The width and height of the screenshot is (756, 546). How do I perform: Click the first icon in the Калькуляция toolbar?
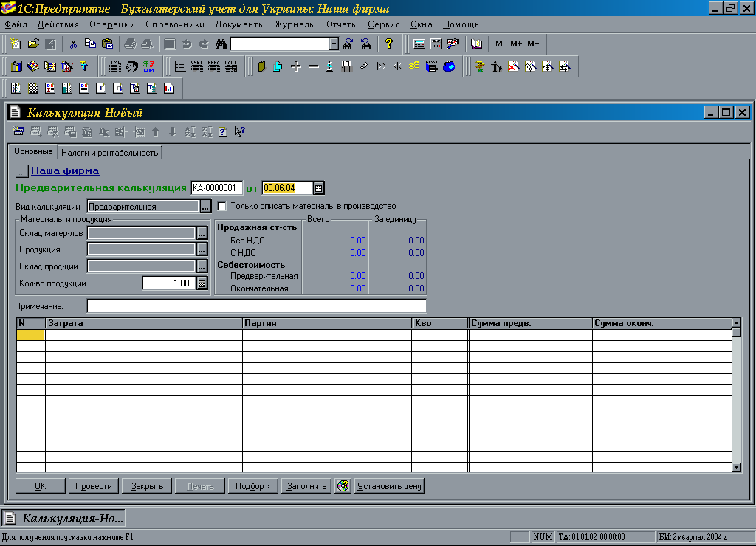click(x=18, y=132)
